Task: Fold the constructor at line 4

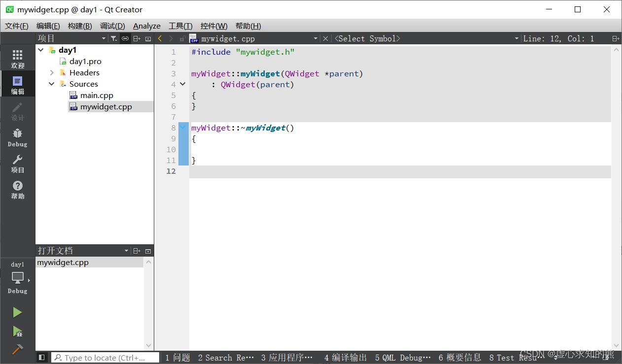Action: 183,84
